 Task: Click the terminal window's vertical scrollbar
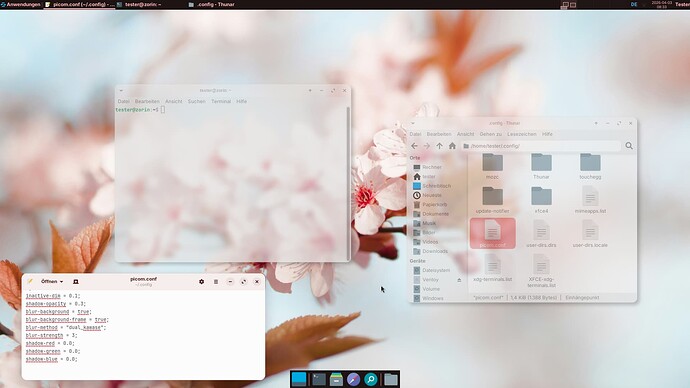[x=349, y=183]
